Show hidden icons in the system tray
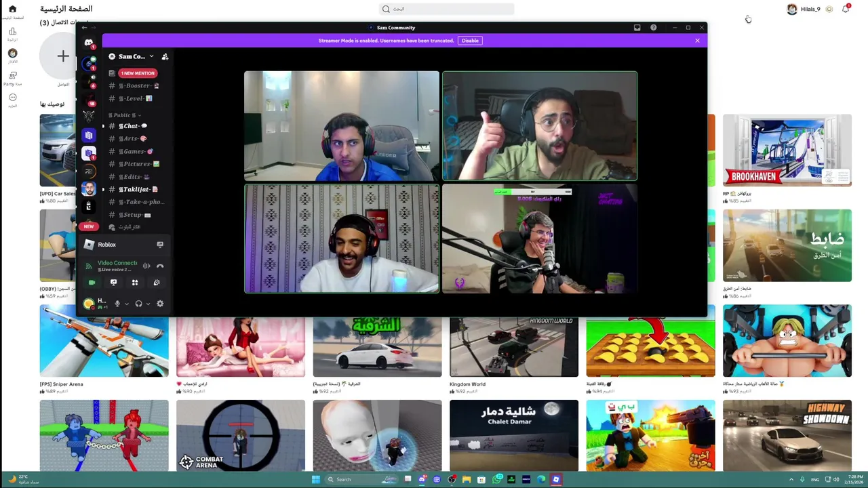Viewport: 868px width, 488px height. [791, 479]
